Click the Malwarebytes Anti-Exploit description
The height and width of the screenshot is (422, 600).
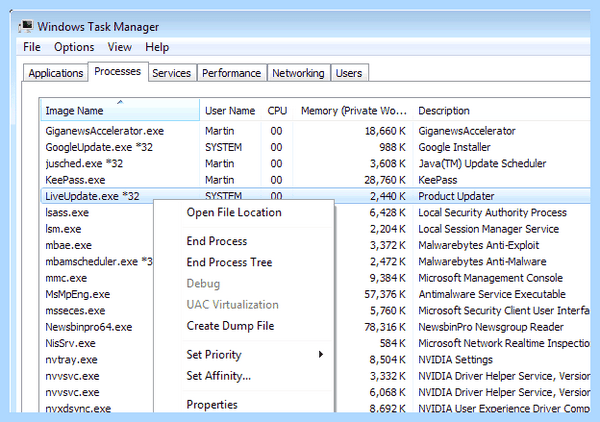(479, 245)
